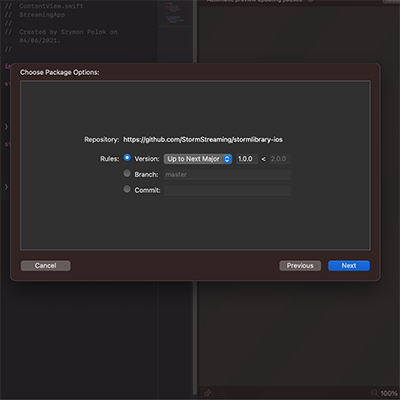Edit the 1.0.0 minimum version field
The width and height of the screenshot is (400, 400).
pos(247,159)
